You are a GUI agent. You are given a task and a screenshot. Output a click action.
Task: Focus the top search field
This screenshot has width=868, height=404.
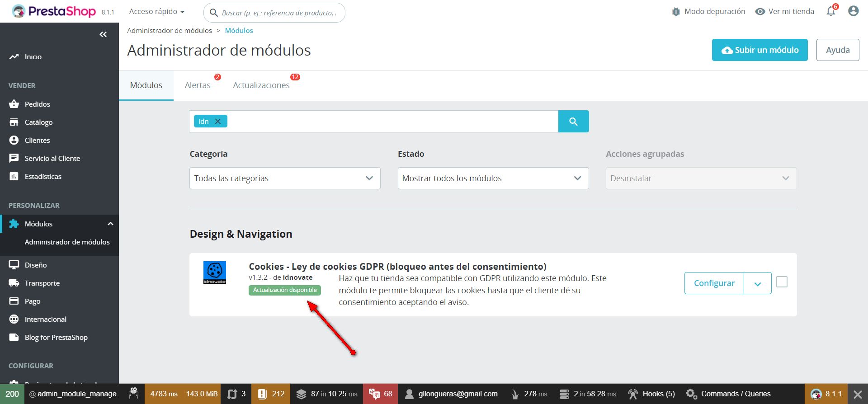pyautogui.click(x=274, y=13)
